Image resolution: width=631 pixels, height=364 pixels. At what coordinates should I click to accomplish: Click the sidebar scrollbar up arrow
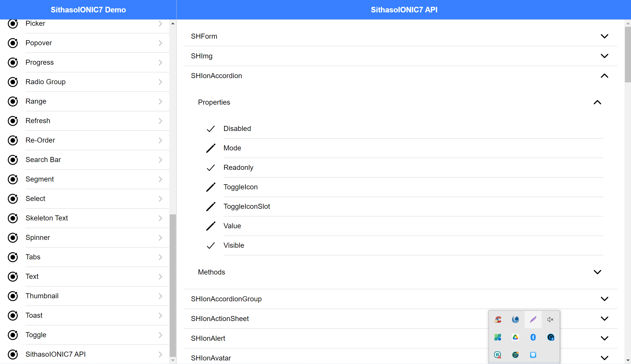(x=173, y=24)
